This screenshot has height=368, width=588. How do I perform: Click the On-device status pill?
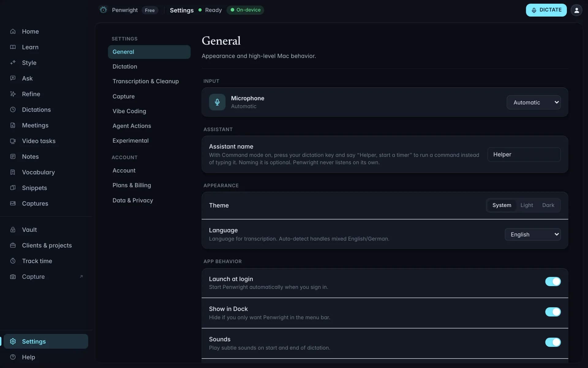click(x=245, y=10)
